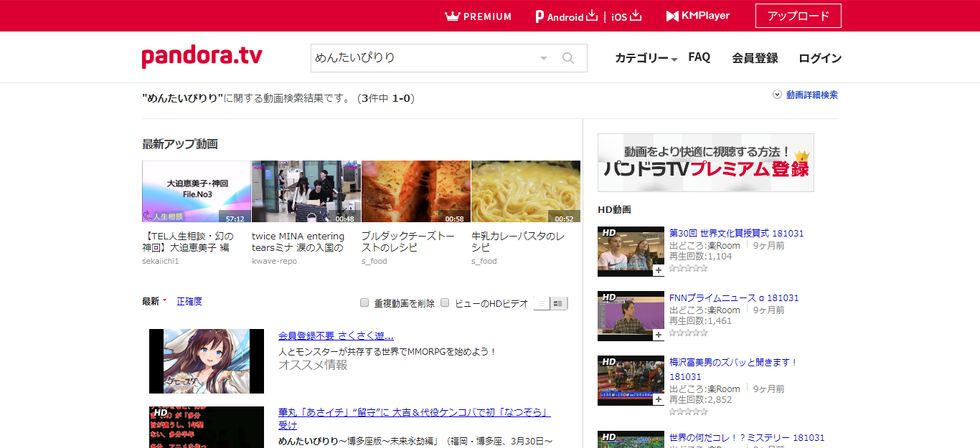This screenshot has height=448, width=980.
Task: Open the ログイン login page
Action: [820, 58]
